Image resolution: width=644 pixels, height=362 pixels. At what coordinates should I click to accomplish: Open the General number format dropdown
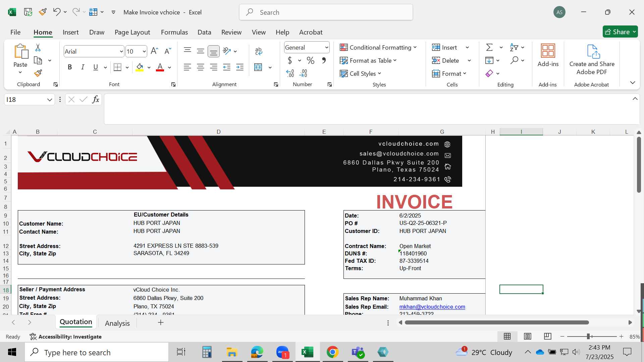pos(326,48)
